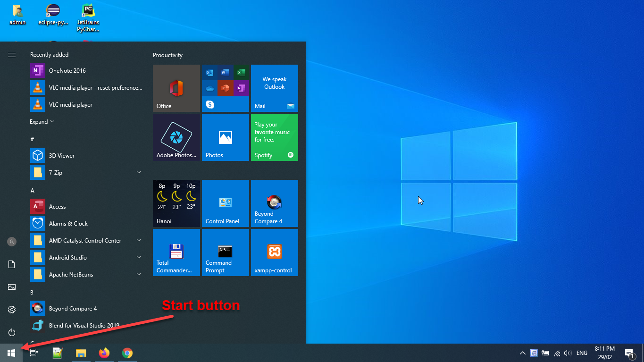This screenshot has width=644, height=362.
Task: Open user account icon in Start sidebar
Action: point(12,242)
